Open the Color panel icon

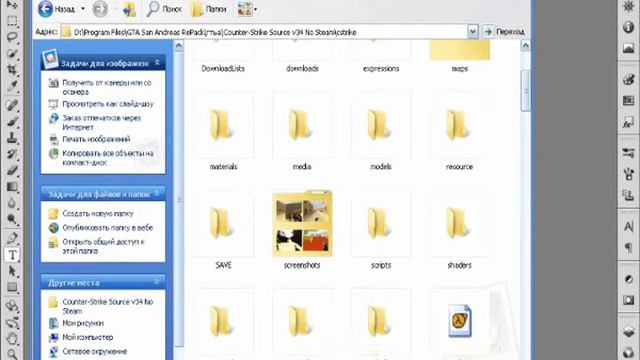point(628,80)
